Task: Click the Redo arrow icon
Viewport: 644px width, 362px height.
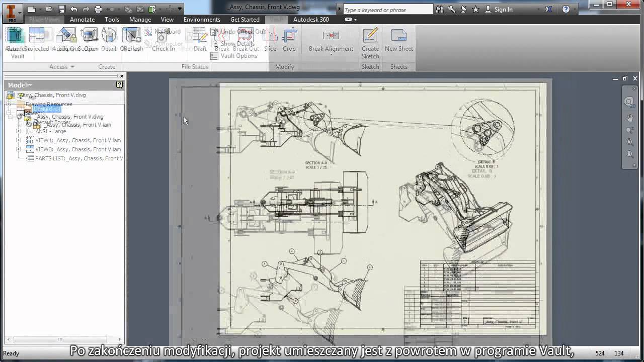Action: pyautogui.click(x=86, y=9)
